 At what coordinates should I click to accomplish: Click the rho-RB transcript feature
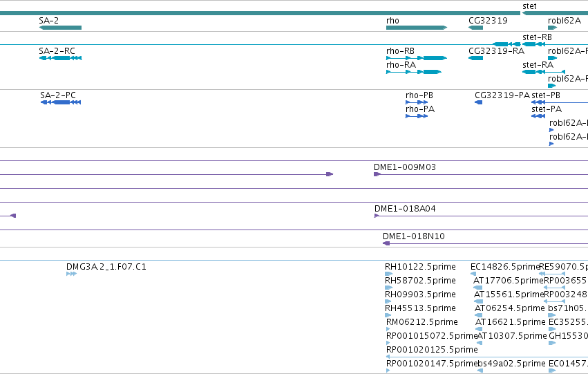coord(417,58)
